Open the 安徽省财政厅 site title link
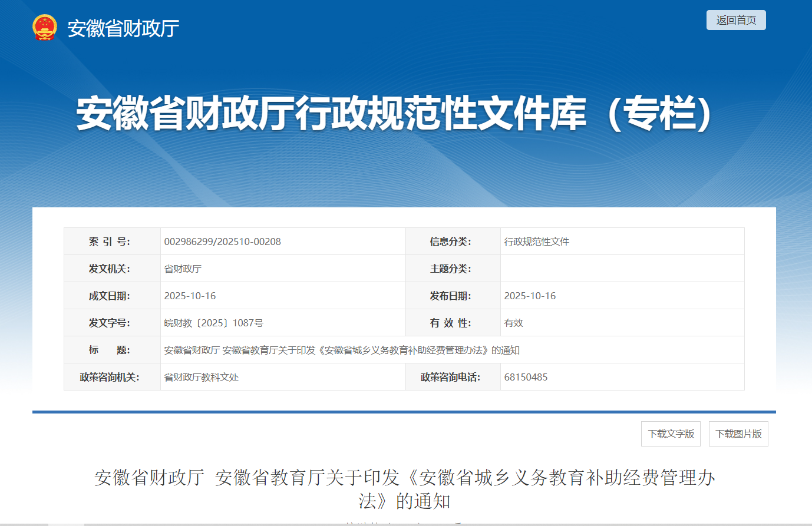The height and width of the screenshot is (526, 812). [x=123, y=28]
